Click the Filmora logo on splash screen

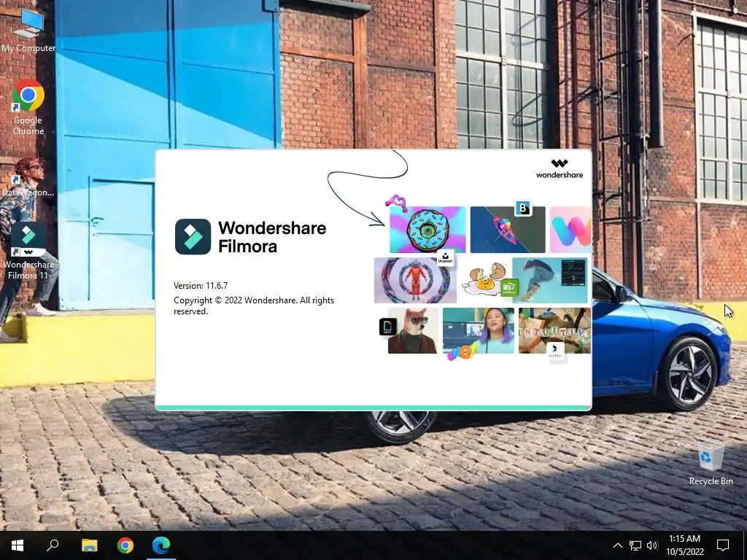[x=193, y=237]
